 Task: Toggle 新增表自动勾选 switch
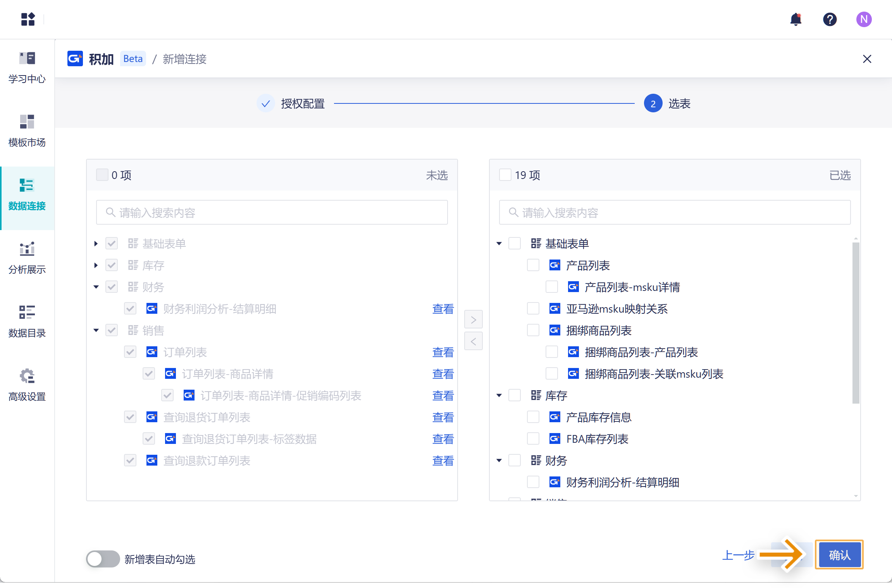tap(103, 559)
